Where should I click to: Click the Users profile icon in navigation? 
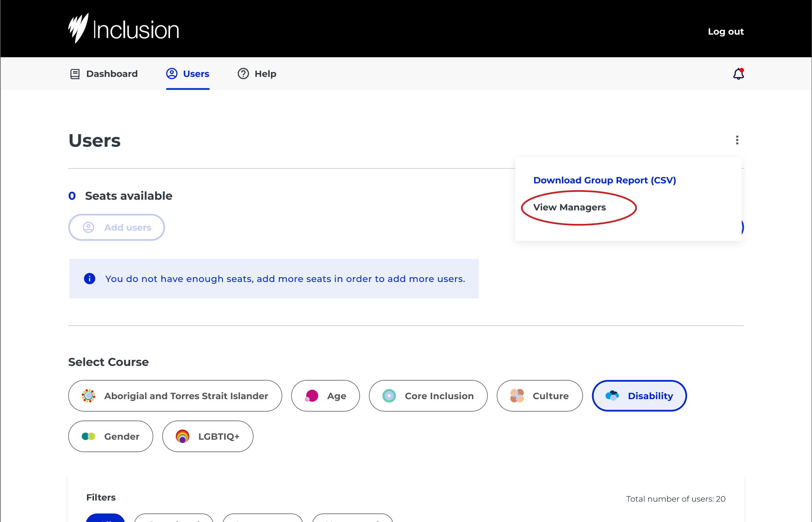[172, 73]
